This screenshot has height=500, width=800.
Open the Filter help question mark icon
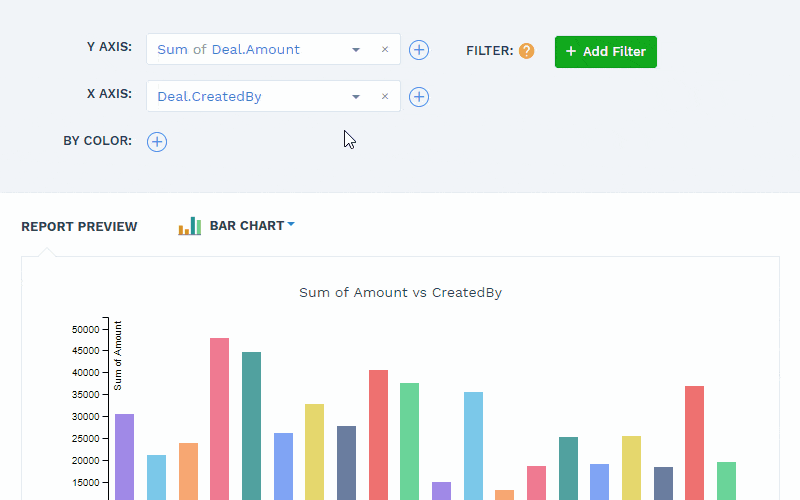pos(526,51)
